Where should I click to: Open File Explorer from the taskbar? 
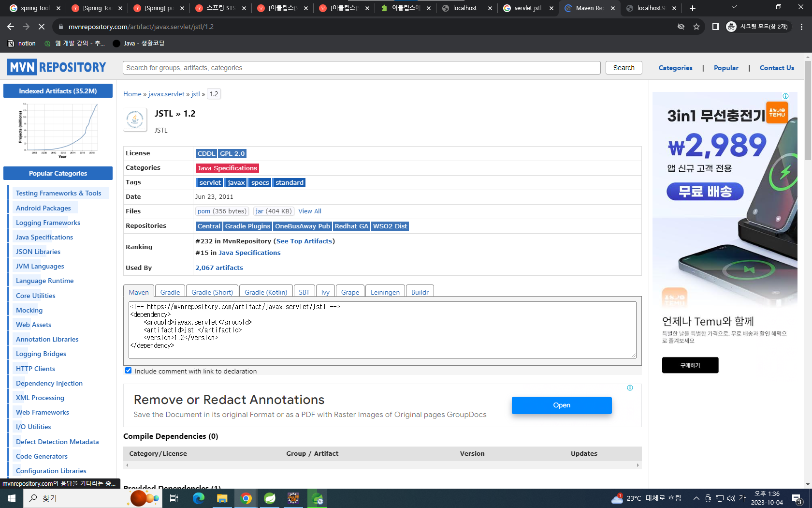click(x=222, y=498)
